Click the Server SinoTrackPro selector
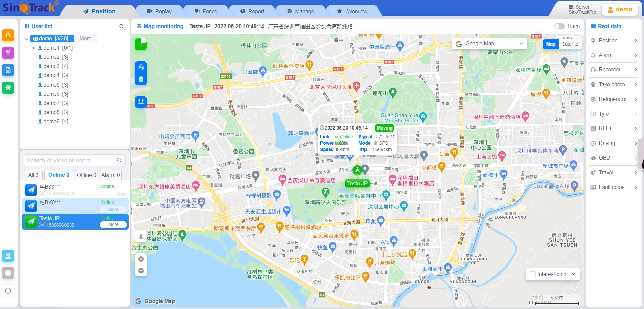The width and height of the screenshot is (644, 309). pos(582,9)
